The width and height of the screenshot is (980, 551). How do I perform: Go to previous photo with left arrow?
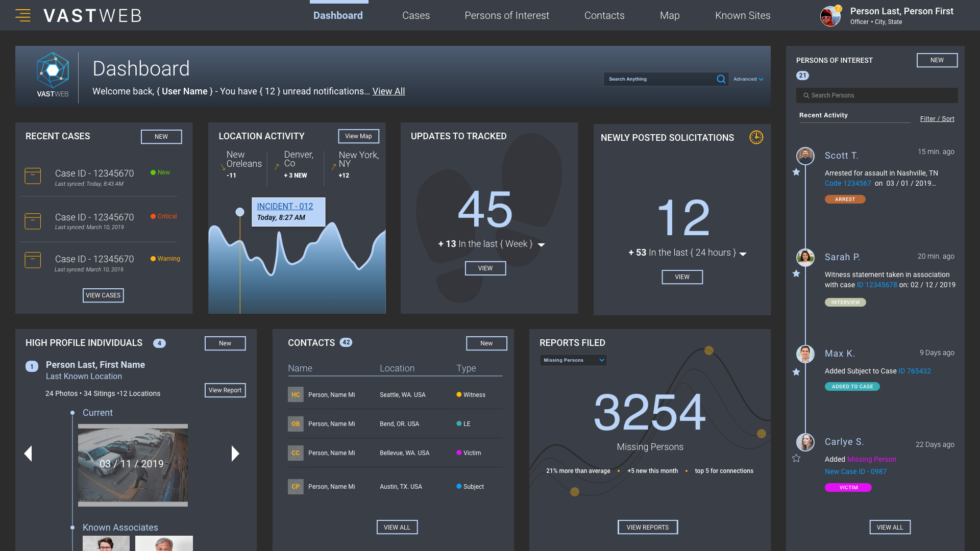click(x=28, y=454)
